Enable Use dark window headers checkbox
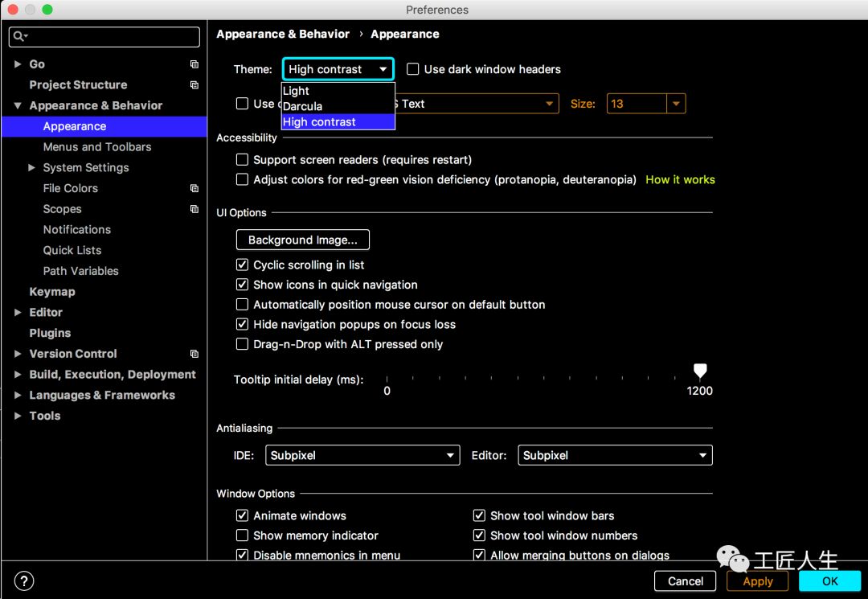 click(x=413, y=69)
